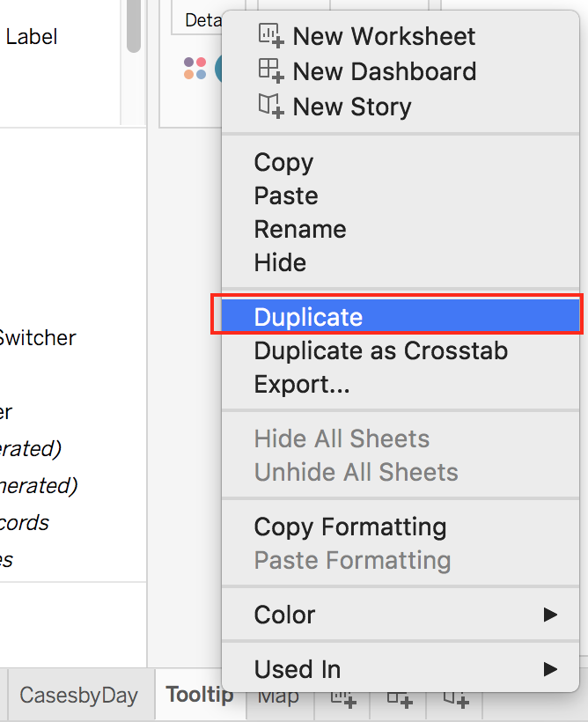Select the Tooltip sheet tab
This screenshot has height=722, width=588.
click(x=200, y=695)
